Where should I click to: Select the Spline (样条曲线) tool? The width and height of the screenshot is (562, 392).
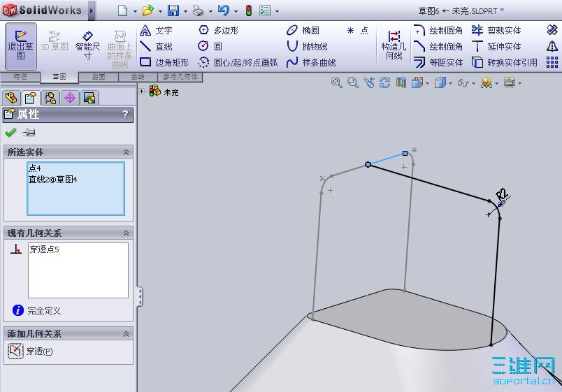click(311, 62)
